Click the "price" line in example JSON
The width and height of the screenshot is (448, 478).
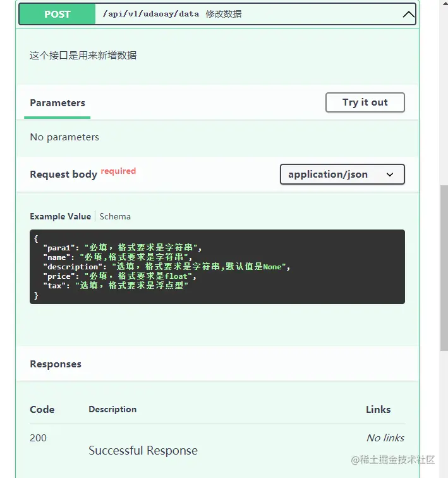(x=119, y=276)
